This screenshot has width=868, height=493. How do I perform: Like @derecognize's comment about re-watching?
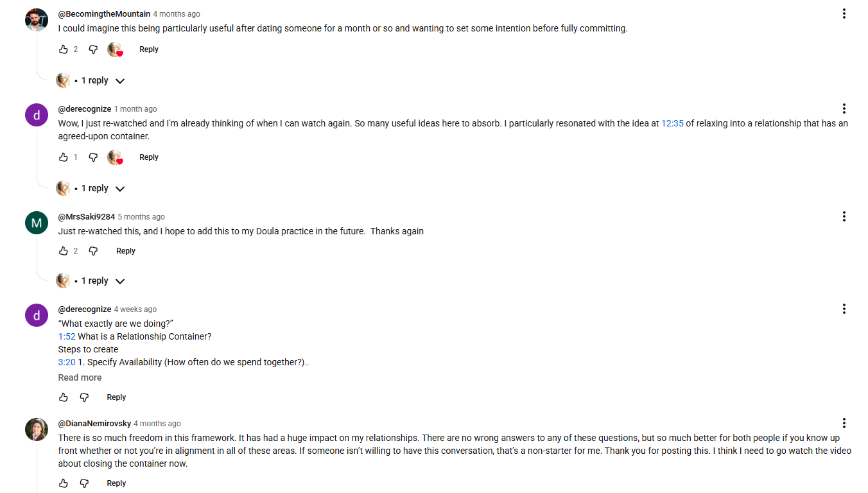[x=64, y=157]
